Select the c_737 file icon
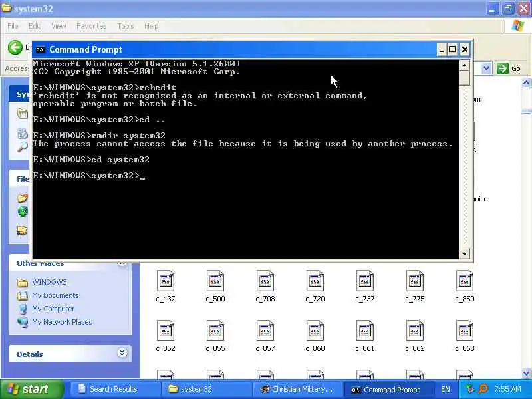This screenshot has height=399, width=532. 365,281
